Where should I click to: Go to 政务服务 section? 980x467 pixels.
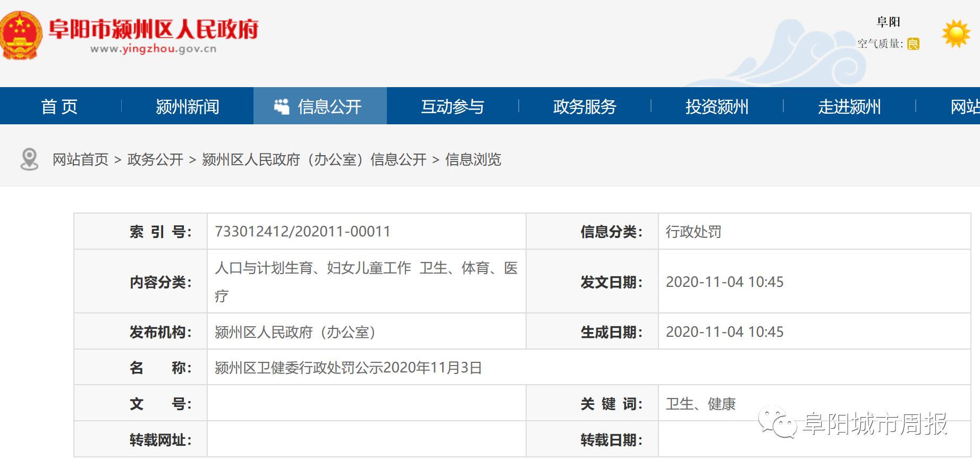(x=585, y=107)
